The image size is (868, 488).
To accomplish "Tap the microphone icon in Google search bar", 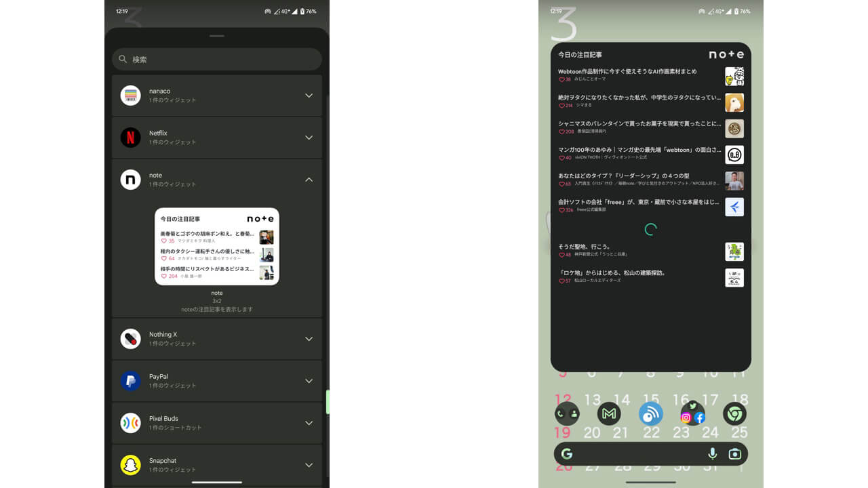I will pos(712,453).
